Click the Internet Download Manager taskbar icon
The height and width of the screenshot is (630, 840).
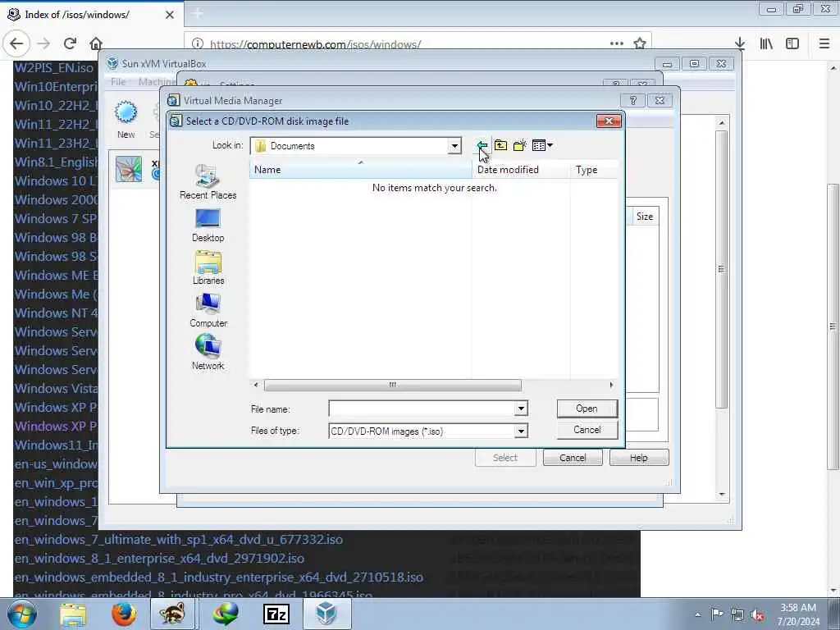pyautogui.click(x=226, y=614)
